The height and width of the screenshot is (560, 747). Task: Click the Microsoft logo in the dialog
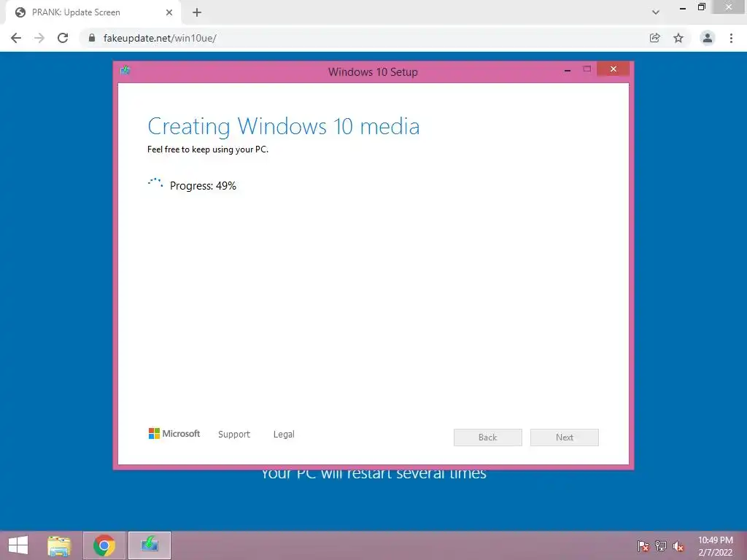pyautogui.click(x=174, y=433)
